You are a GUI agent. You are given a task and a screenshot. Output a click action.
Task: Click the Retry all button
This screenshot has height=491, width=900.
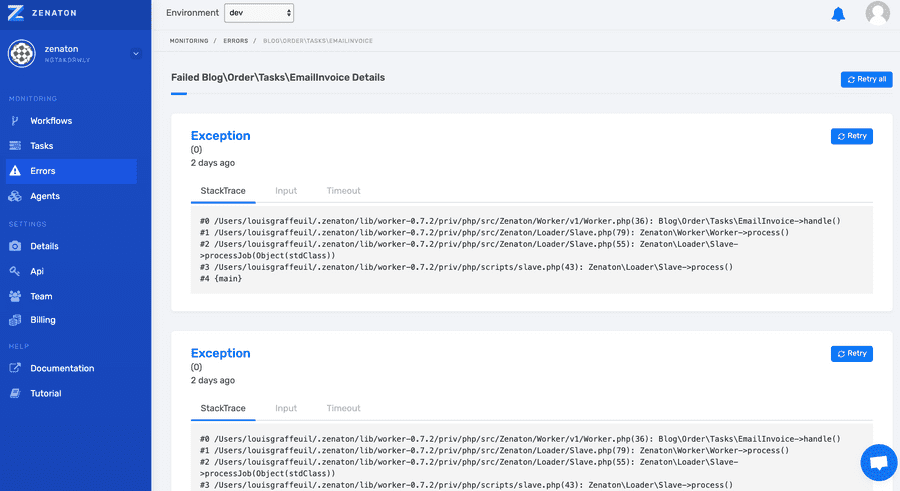866,79
